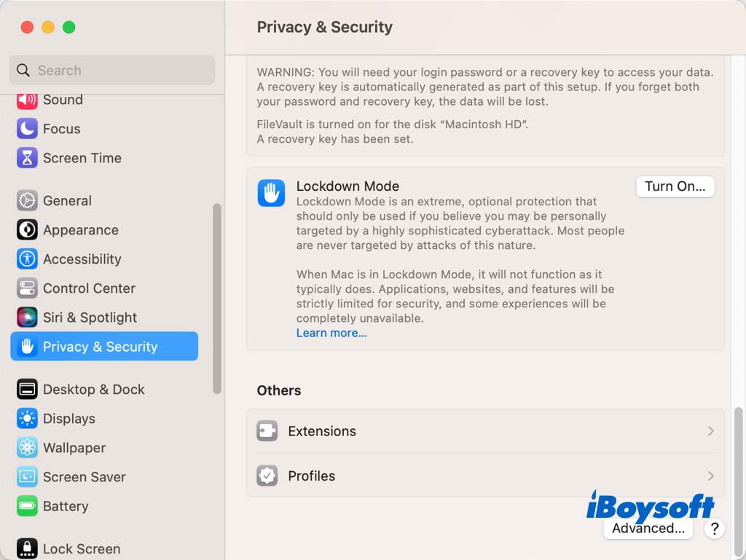Click the Wallpaper flower icon
Image resolution: width=746 pixels, height=560 pixels.
coord(27,448)
